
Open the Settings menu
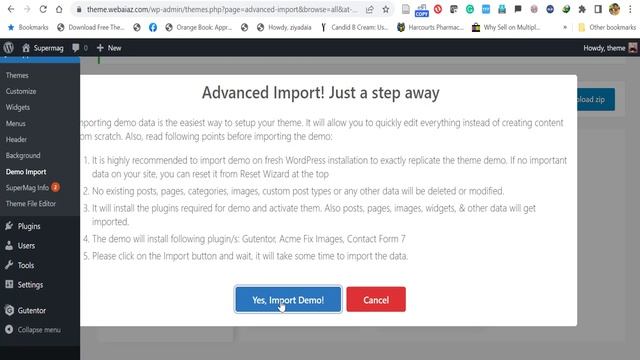point(24,284)
